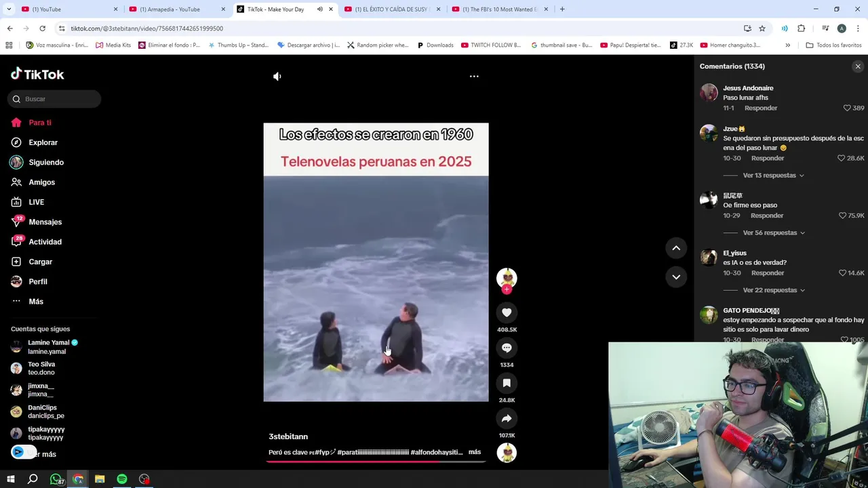Go to the previous video arrow
The image size is (868, 488).
click(x=676, y=248)
